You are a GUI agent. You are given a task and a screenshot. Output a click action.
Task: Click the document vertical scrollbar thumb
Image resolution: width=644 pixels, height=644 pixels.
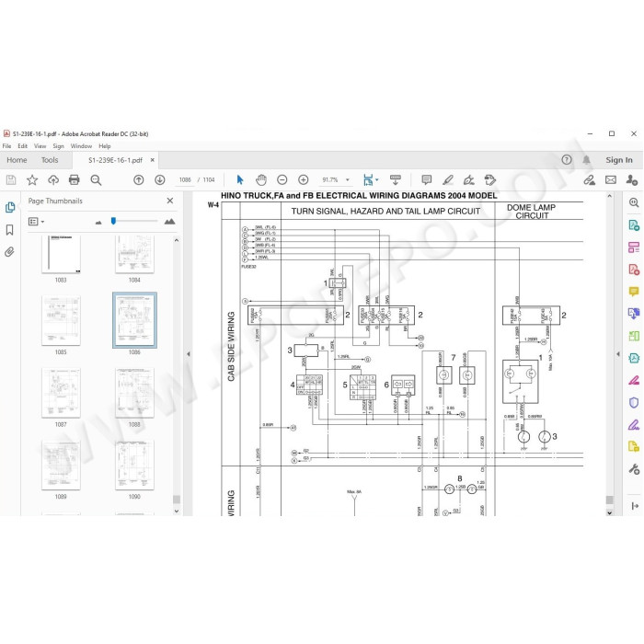[x=609, y=500]
